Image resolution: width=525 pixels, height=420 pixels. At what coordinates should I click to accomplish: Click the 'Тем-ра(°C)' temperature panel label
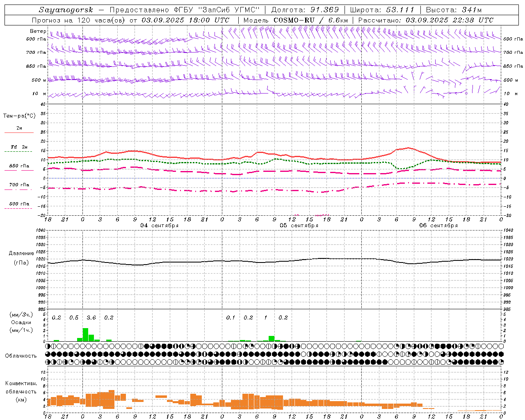click(x=19, y=116)
